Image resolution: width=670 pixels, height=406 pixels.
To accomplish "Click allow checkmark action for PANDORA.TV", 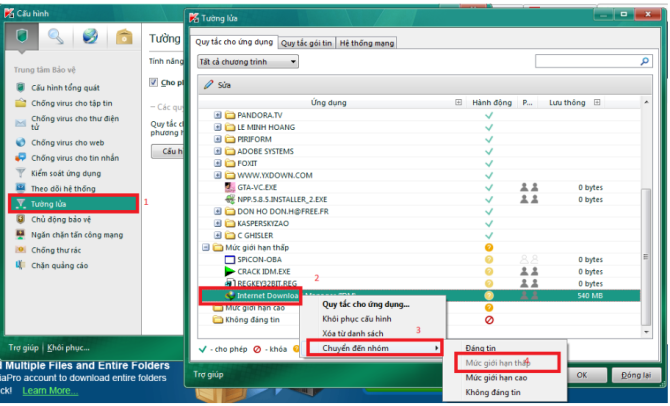I will (489, 115).
